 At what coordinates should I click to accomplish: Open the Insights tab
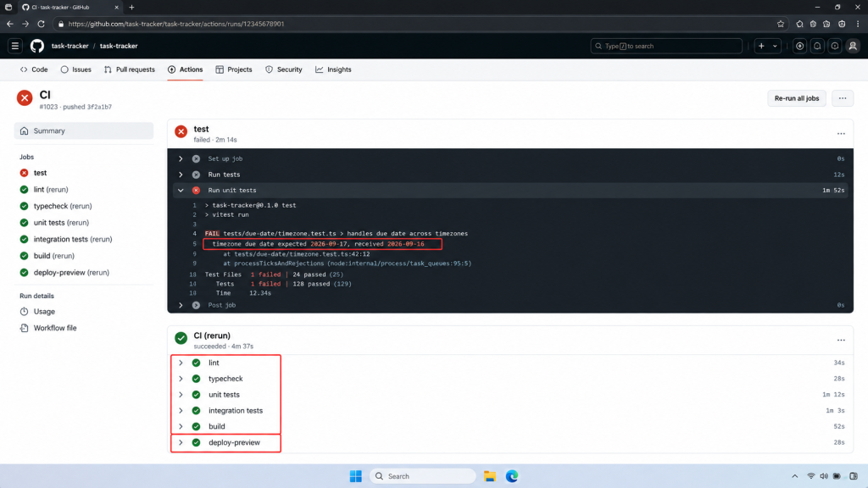[333, 69]
